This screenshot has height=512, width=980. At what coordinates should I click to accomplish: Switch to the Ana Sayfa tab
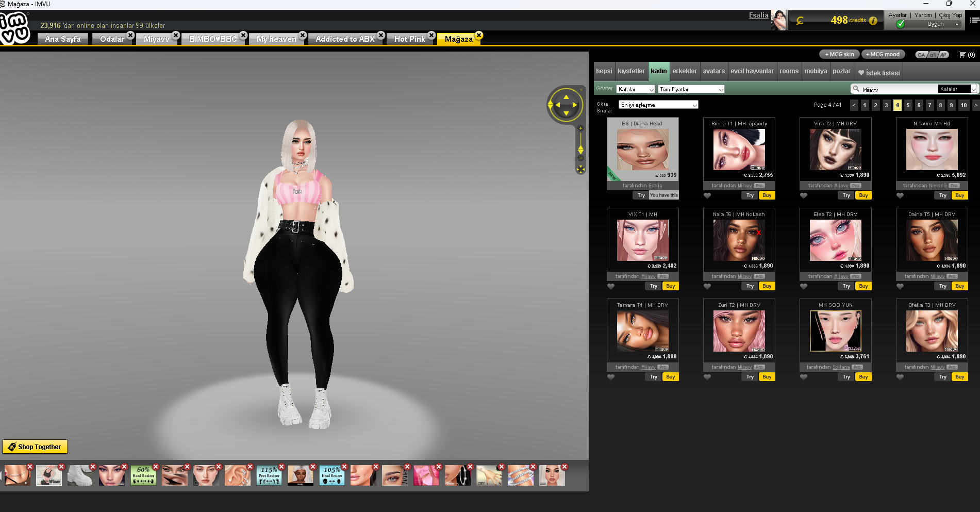click(x=63, y=39)
